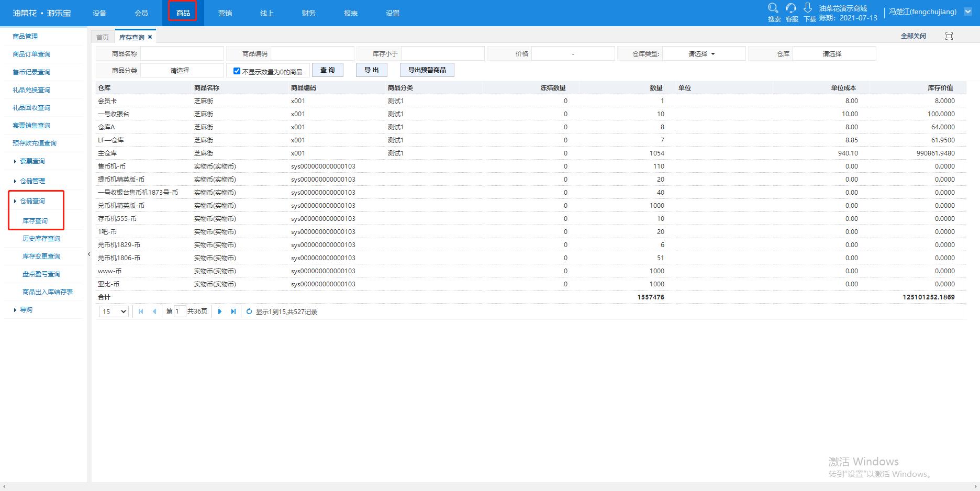
Task: Click 导出预警商品 button
Action: (x=427, y=70)
